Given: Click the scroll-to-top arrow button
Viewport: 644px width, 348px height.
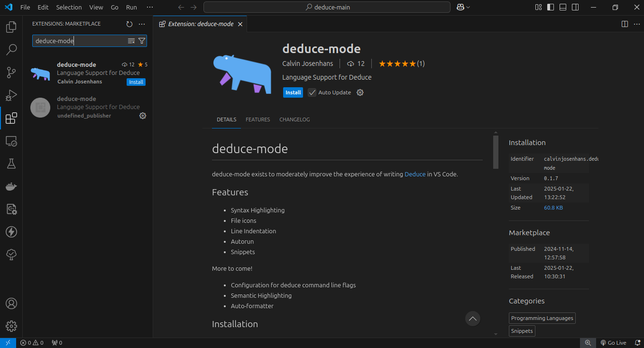Looking at the screenshot, I should pyautogui.click(x=472, y=319).
